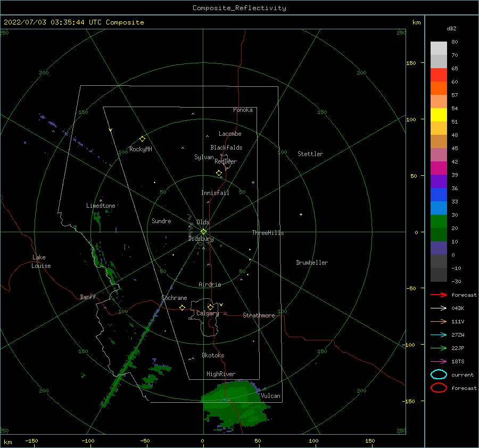Choose the green 22JP arrow icon
Viewport: 479px width, 448px height.
coord(439,348)
